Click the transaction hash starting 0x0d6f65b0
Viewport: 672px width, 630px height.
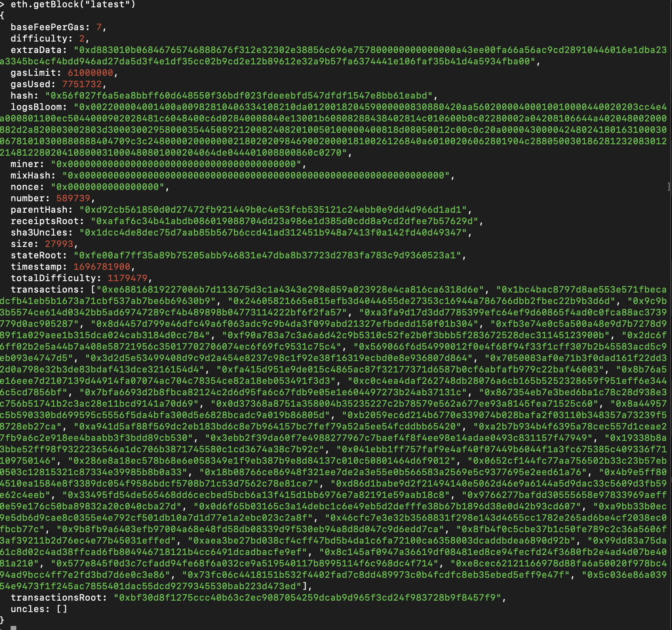point(387,507)
